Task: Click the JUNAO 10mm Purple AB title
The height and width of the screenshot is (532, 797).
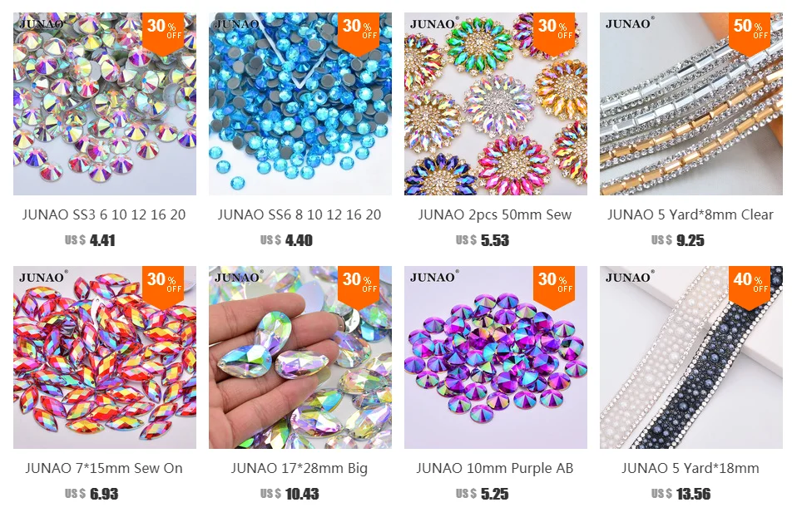Action: (495, 469)
